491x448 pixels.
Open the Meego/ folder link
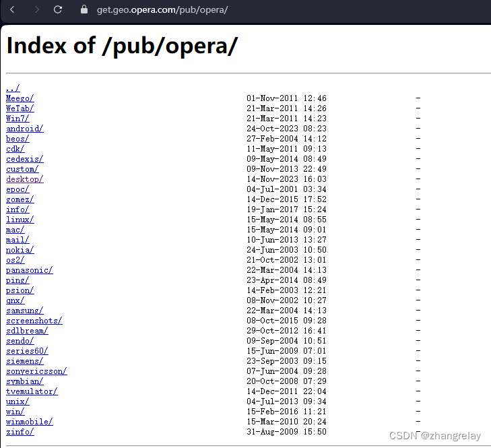20,98
